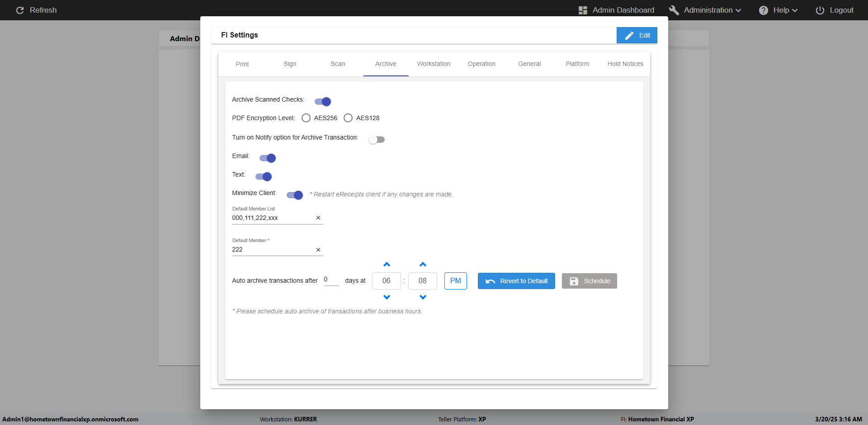Click the Workstation: KURRER status text
This screenshot has height=425, width=868.
coord(288,420)
